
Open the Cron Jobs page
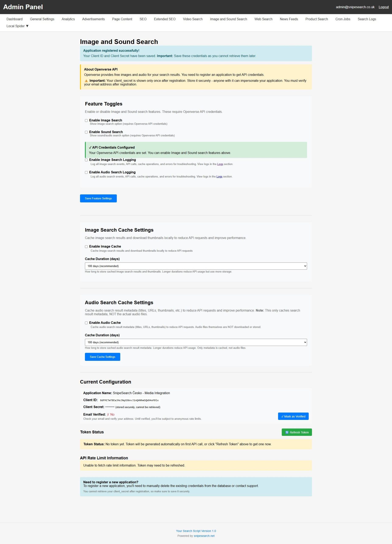point(343,19)
